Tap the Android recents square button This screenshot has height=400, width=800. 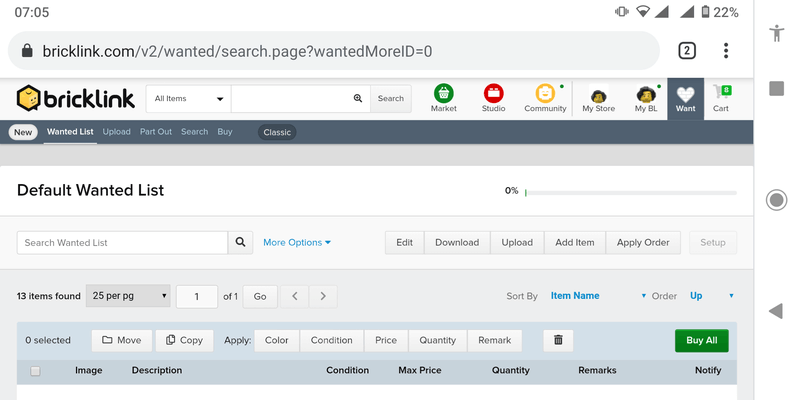tap(777, 88)
